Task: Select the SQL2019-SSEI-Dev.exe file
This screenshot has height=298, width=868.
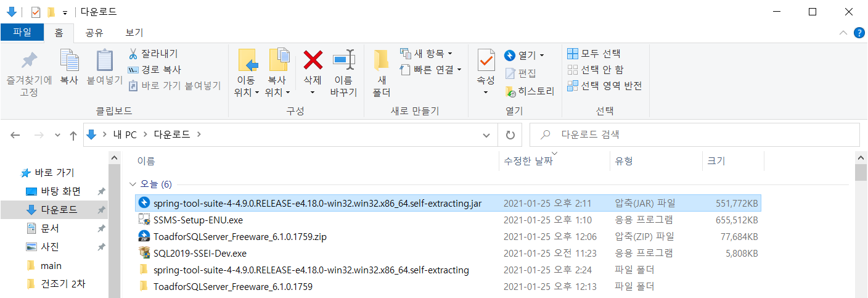Action: tap(449, 253)
